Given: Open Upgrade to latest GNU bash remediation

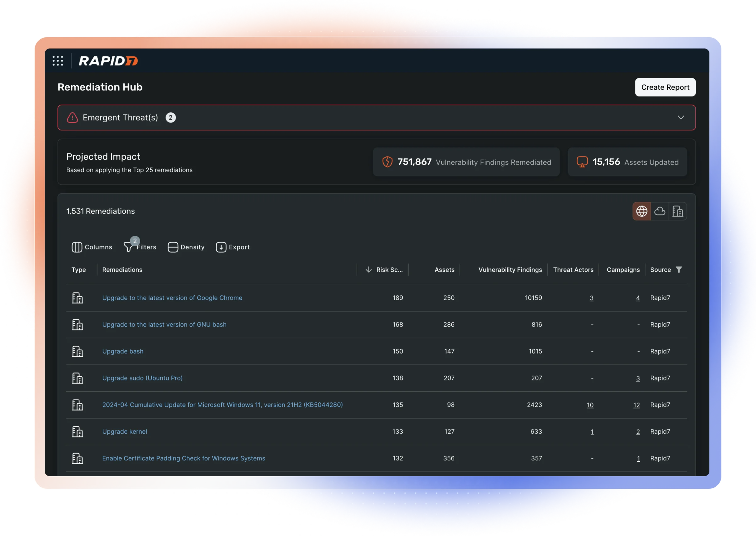Looking at the screenshot, I should pyautogui.click(x=164, y=324).
